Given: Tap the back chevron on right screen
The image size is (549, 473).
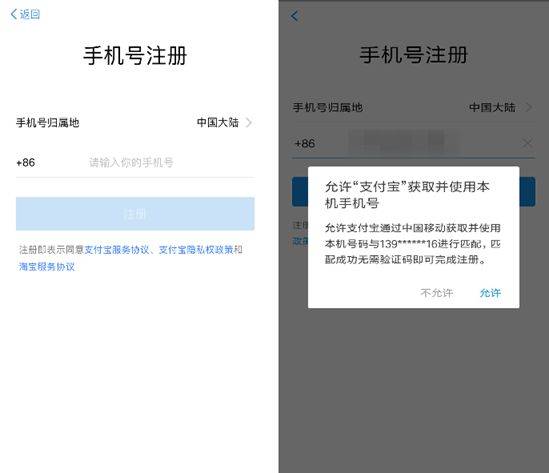Looking at the screenshot, I should point(294,16).
